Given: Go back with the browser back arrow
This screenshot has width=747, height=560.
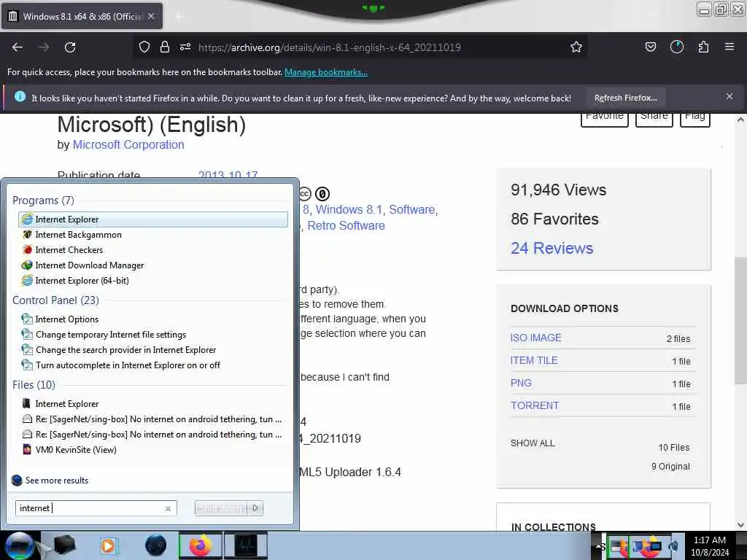Looking at the screenshot, I should (x=18, y=47).
